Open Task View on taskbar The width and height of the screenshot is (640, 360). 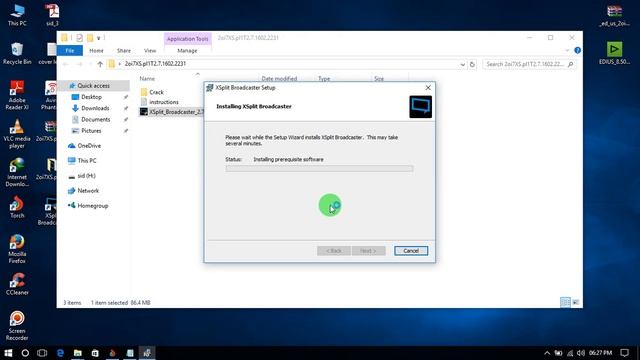[x=42, y=353]
